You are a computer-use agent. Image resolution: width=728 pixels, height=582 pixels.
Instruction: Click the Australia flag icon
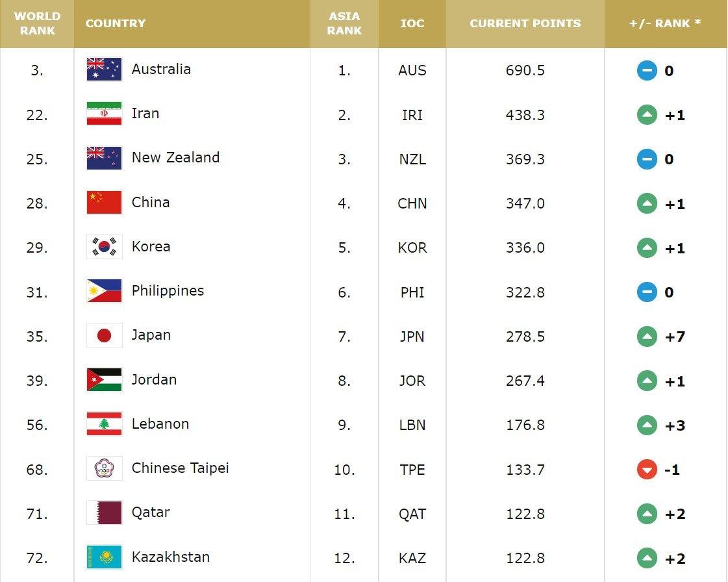104,70
